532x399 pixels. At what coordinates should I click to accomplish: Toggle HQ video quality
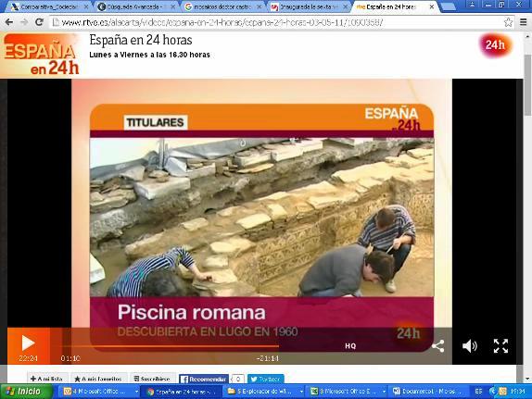350,346
